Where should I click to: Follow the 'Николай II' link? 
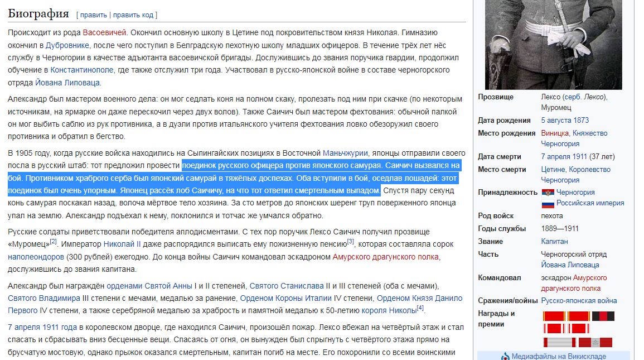[122, 244]
